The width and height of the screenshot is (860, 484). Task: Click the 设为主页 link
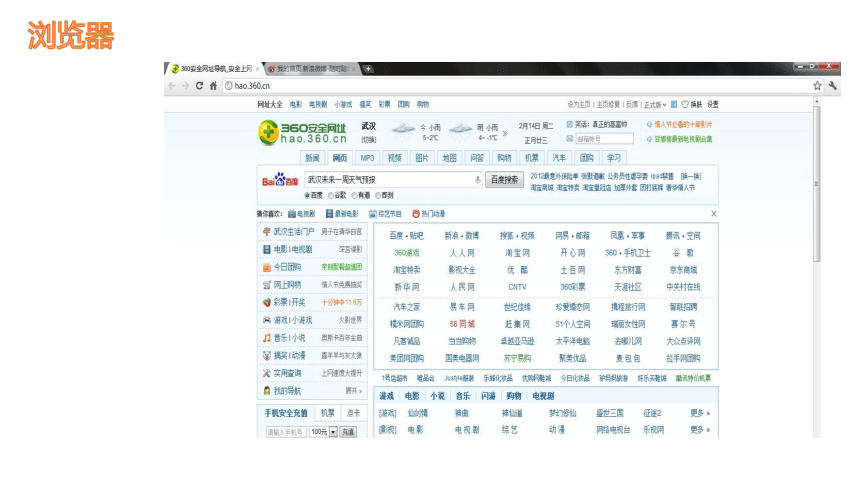[579, 104]
